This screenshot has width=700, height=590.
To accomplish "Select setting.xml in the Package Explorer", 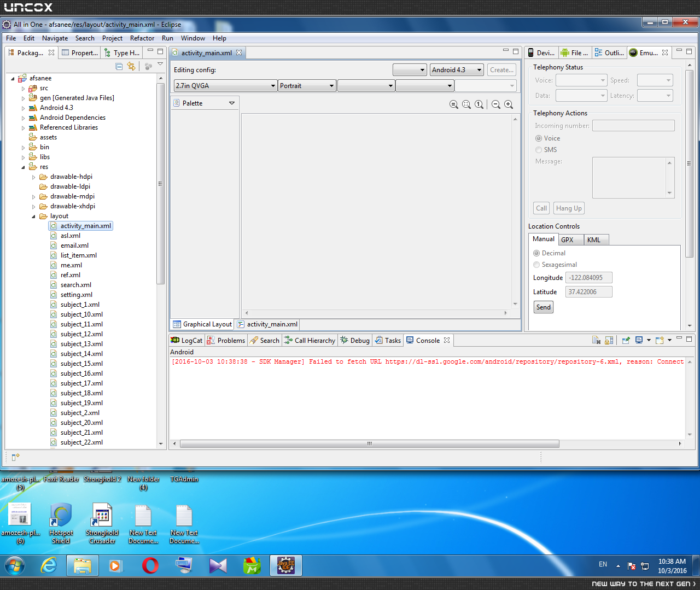I will click(x=77, y=295).
